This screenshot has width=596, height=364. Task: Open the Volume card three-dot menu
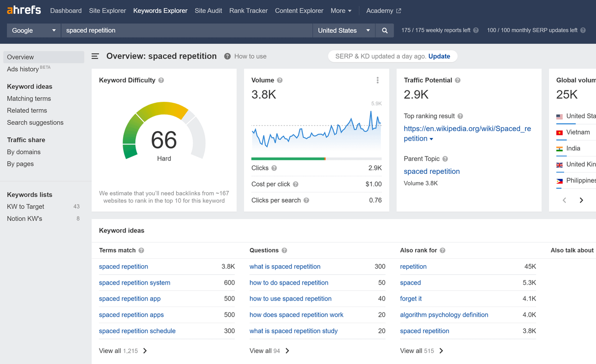pos(377,80)
